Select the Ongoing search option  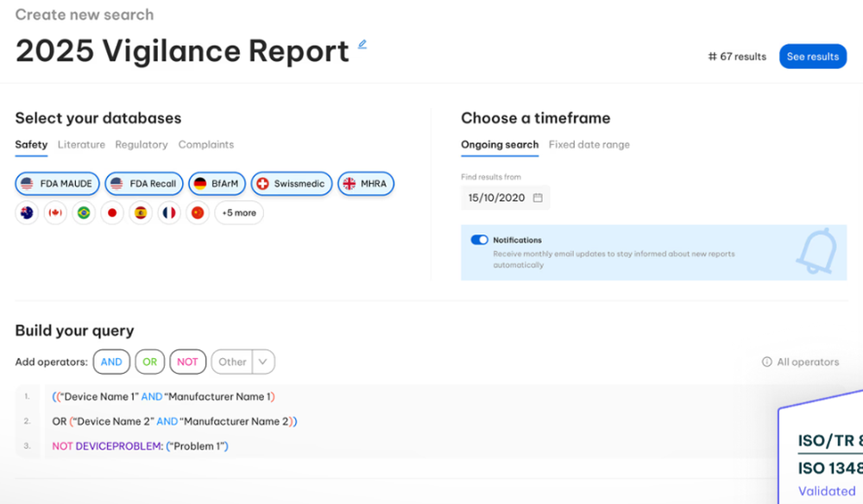(500, 144)
